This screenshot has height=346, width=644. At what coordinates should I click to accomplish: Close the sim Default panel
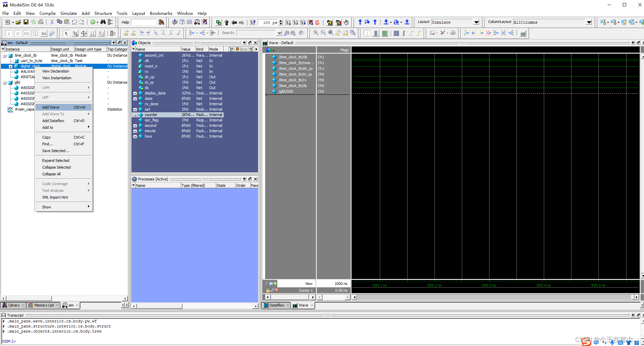[125, 43]
